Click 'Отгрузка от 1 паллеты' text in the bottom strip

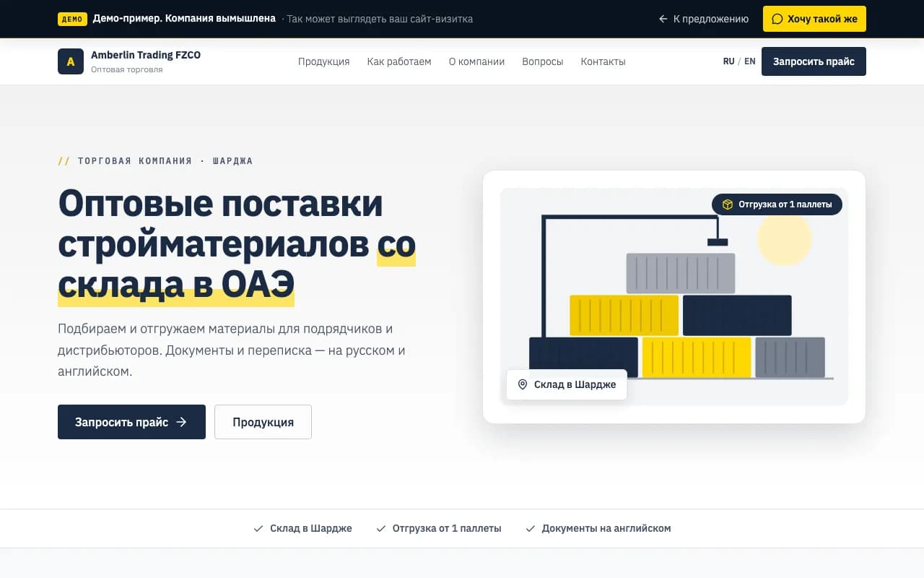[447, 529]
